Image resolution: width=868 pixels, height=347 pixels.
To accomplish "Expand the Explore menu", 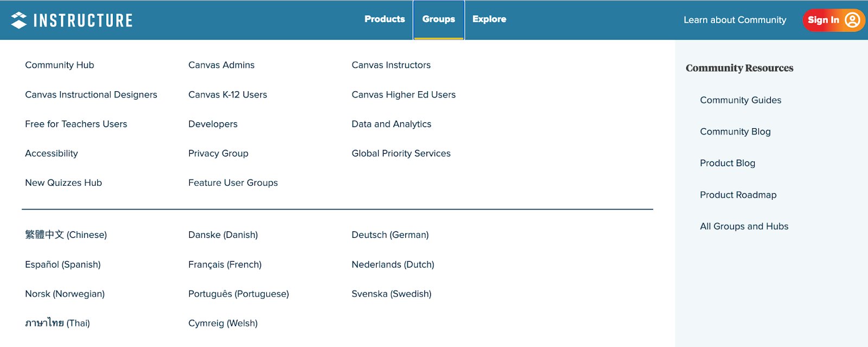I will 489,19.
